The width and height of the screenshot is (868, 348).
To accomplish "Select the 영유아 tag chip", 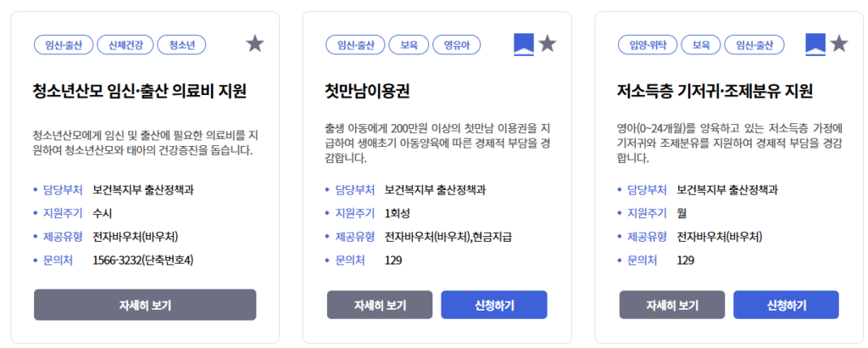I will (457, 44).
